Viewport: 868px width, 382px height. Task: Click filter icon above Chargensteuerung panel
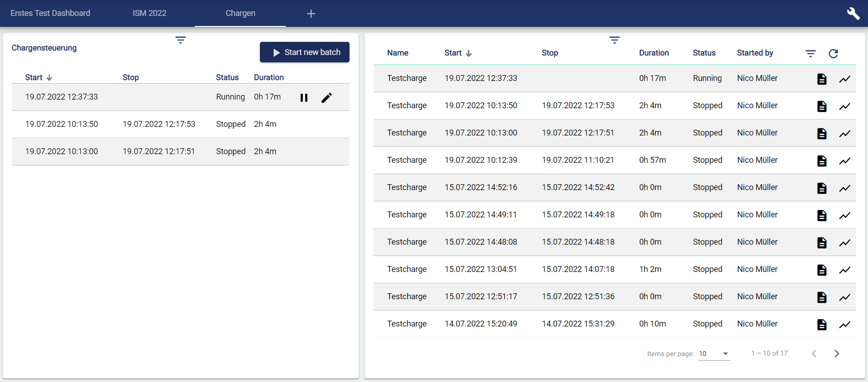click(x=180, y=40)
